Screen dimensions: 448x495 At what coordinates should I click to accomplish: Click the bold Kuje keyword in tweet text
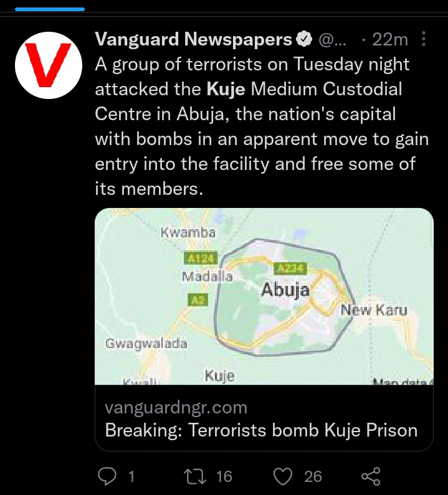pos(227,89)
